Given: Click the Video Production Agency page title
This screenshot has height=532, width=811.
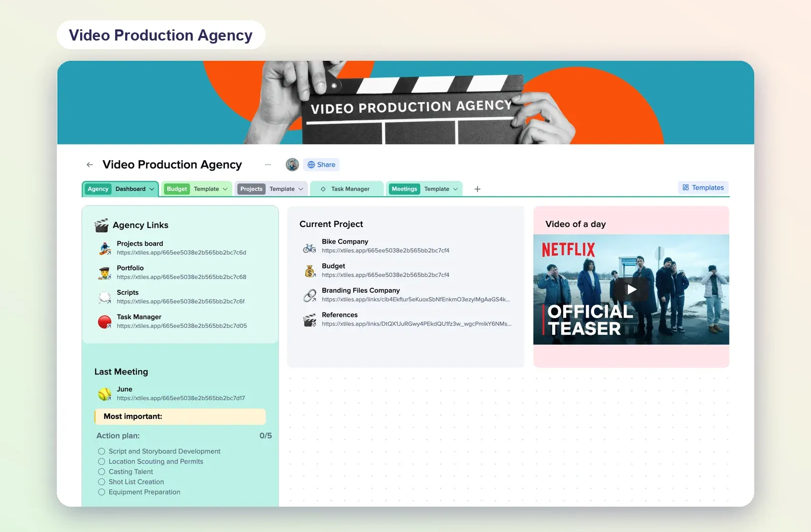Looking at the screenshot, I should pyautogui.click(x=172, y=165).
